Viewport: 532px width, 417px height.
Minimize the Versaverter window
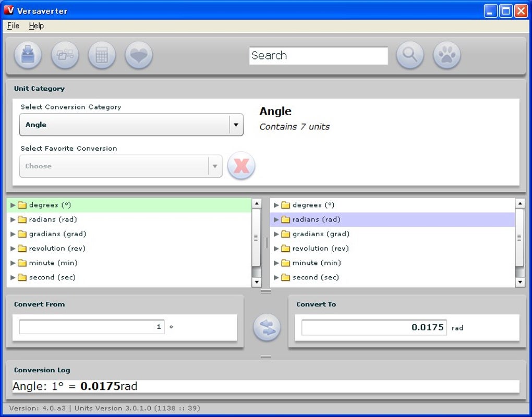click(490, 11)
